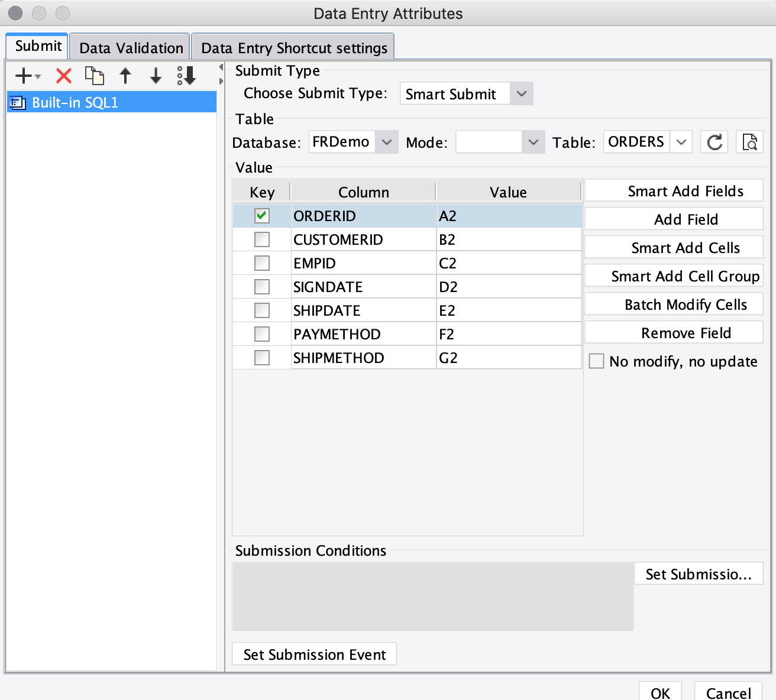Add a new submit item with plus icon
This screenshot has height=700, width=776.
pos(22,76)
